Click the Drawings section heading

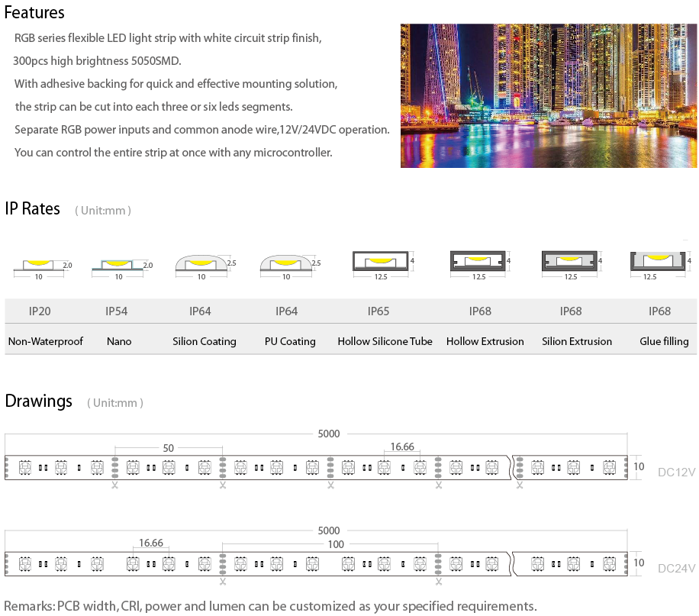[x=39, y=402]
